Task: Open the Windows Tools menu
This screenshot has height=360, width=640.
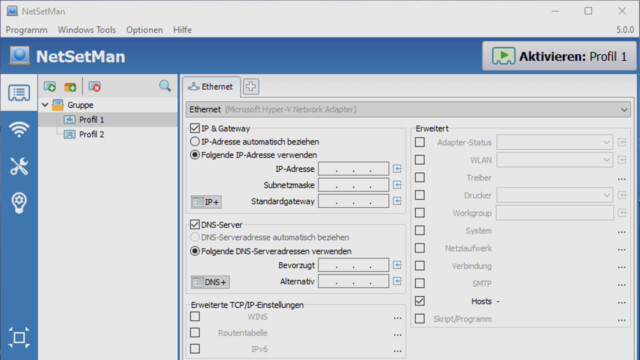Action: click(87, 30)
